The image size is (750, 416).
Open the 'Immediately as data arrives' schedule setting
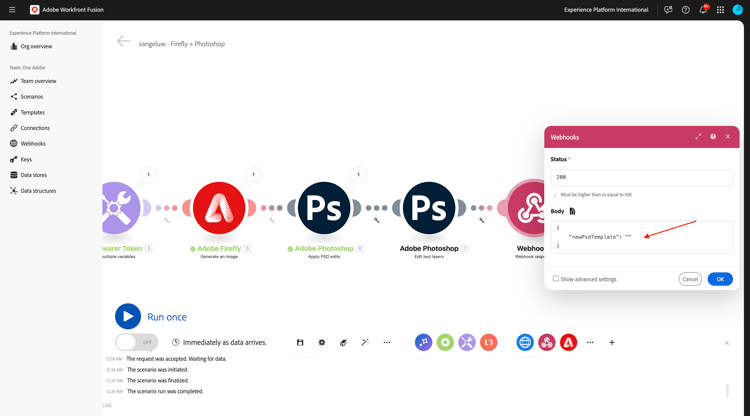click(220, 342)
